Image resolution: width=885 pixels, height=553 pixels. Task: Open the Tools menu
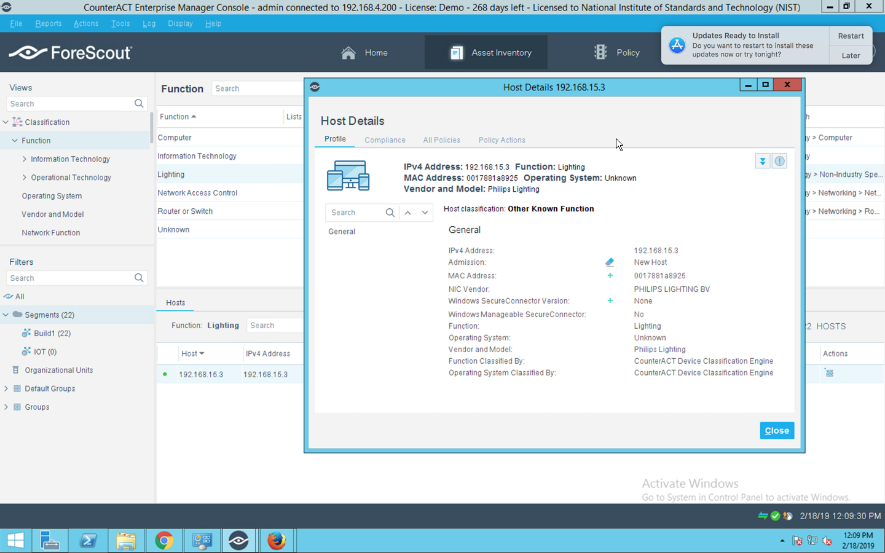tap(120, 24)
